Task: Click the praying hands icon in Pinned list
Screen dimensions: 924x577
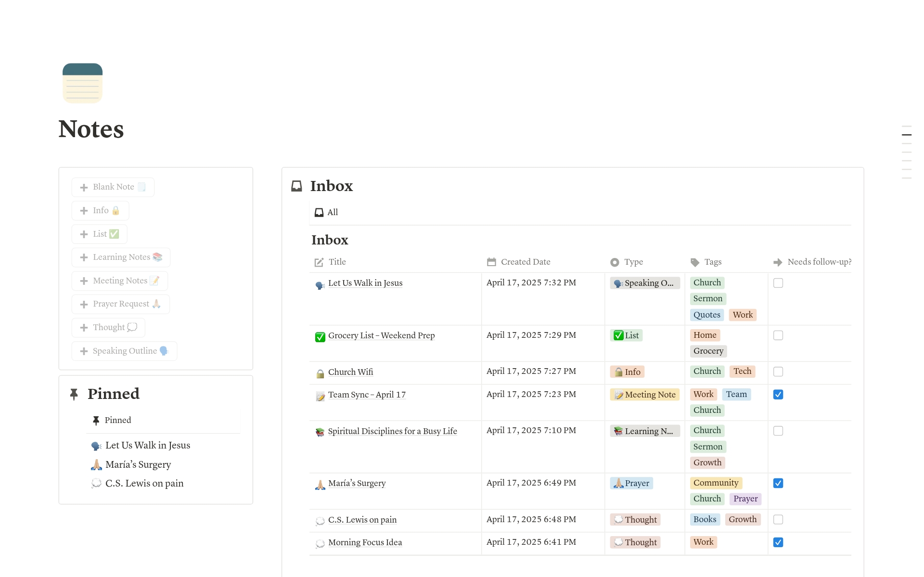Action: pyautogui.click(x=96, y=465)
